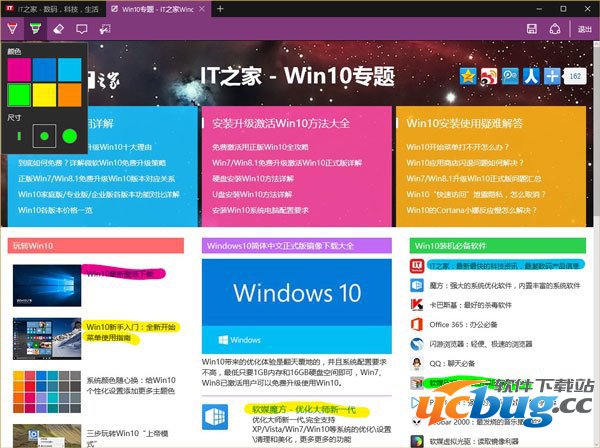This screenshot has width=600, height=448.
Task: Click the 软媒虚拟光驱 icon
Action: (417, 441)
